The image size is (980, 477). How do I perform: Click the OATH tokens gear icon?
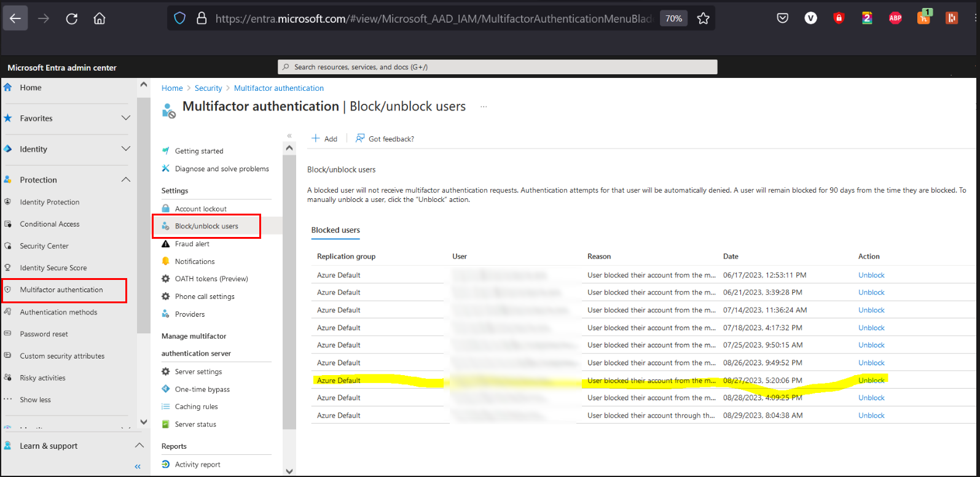point(165,279)
